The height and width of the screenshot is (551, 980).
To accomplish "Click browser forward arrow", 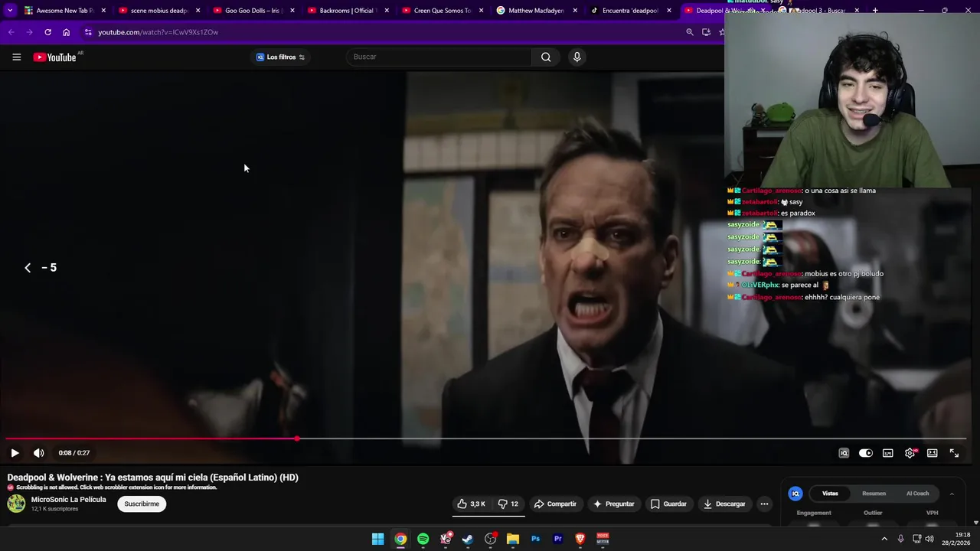I will [29, 32].
